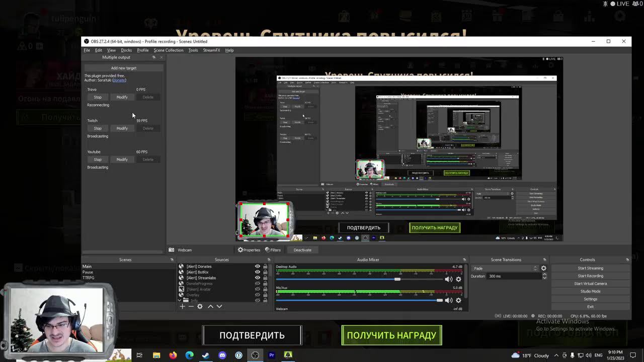Add a new source with the plus icon
Screen dimensions: 644x362
[182, 306]
